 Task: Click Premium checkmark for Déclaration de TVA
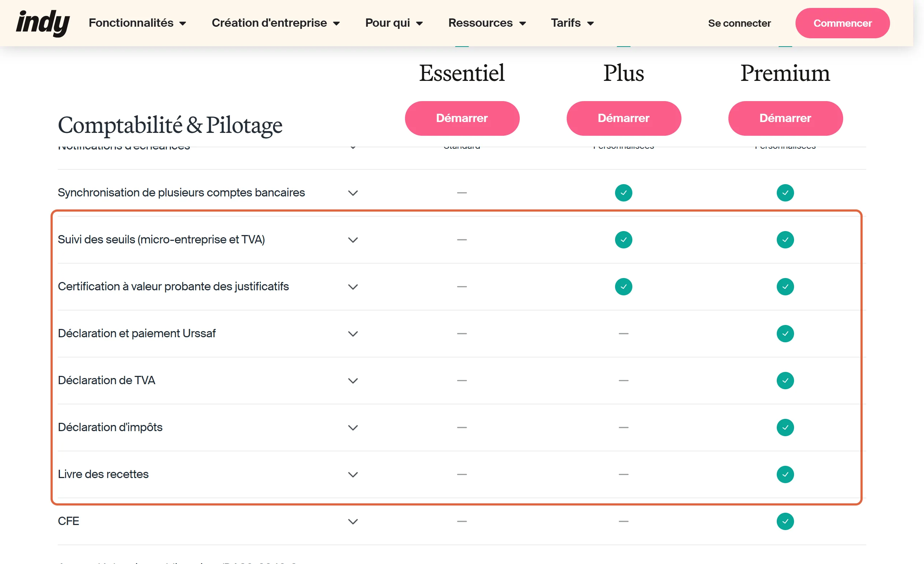point(785,381)
